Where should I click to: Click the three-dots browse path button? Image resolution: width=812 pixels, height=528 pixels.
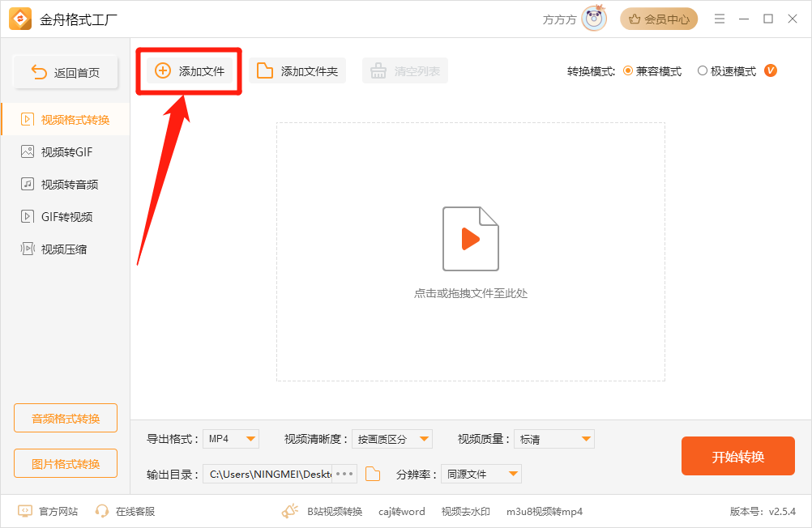pos(344,475)
